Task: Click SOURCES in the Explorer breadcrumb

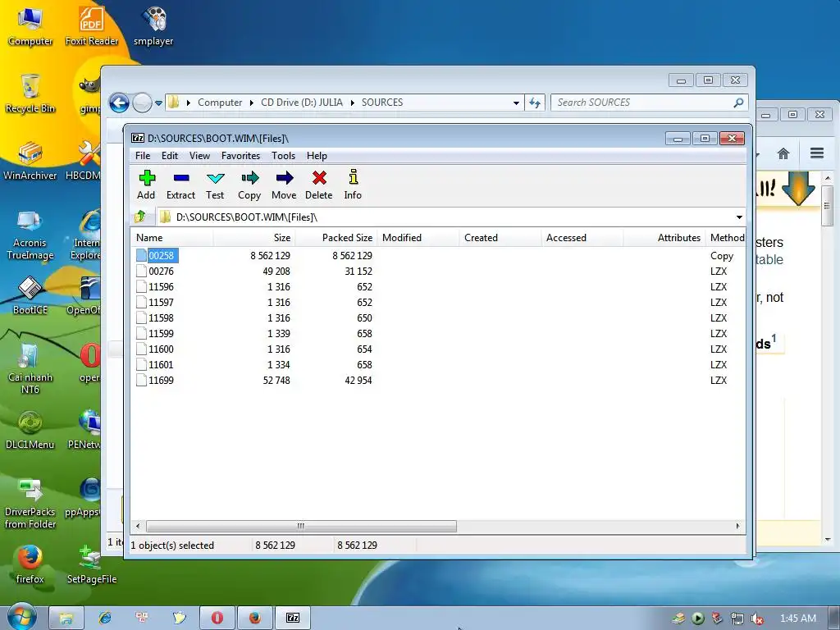Action: click(382, 103)
